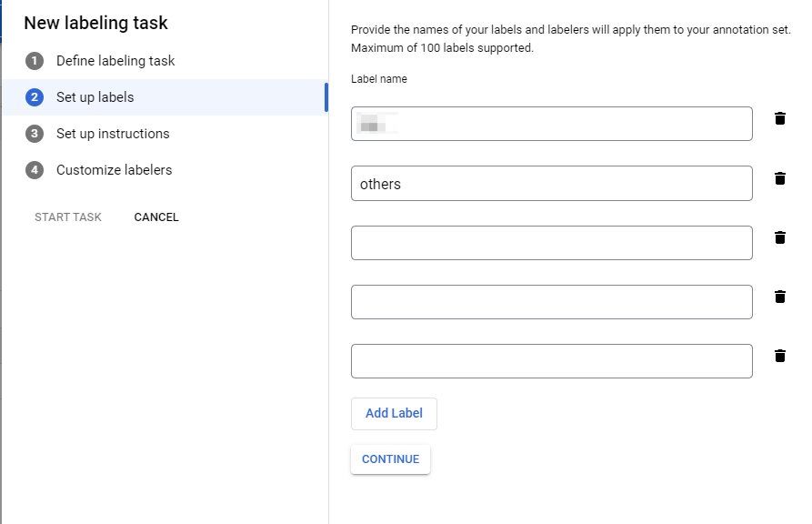Remove the third label row via trash icon
The image size is (812, 524).
coord(779,237)
